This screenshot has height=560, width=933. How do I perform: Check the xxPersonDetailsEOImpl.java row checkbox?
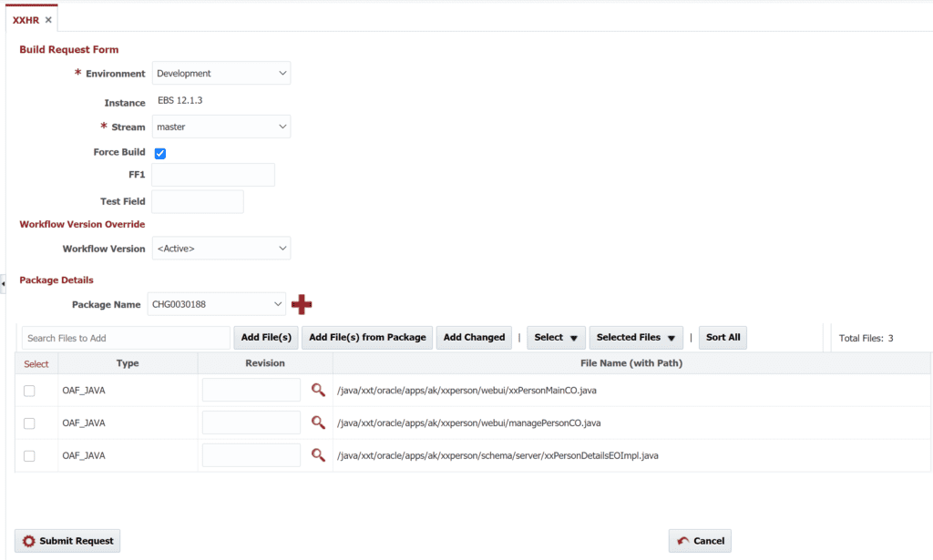click(x=29, y=456)
